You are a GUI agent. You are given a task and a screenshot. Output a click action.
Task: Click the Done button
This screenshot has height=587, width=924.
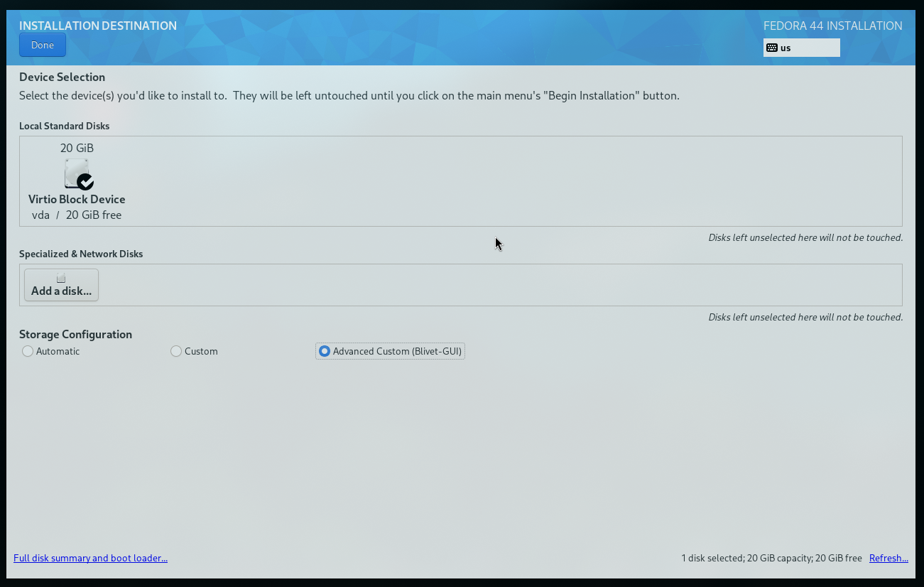pyautogui.click(x=43, y=45)
